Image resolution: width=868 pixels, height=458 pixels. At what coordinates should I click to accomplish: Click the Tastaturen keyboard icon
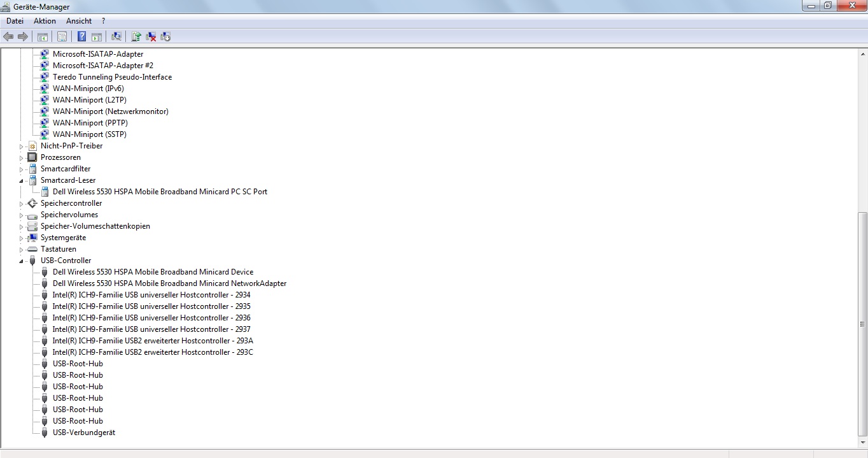[32, 248]
